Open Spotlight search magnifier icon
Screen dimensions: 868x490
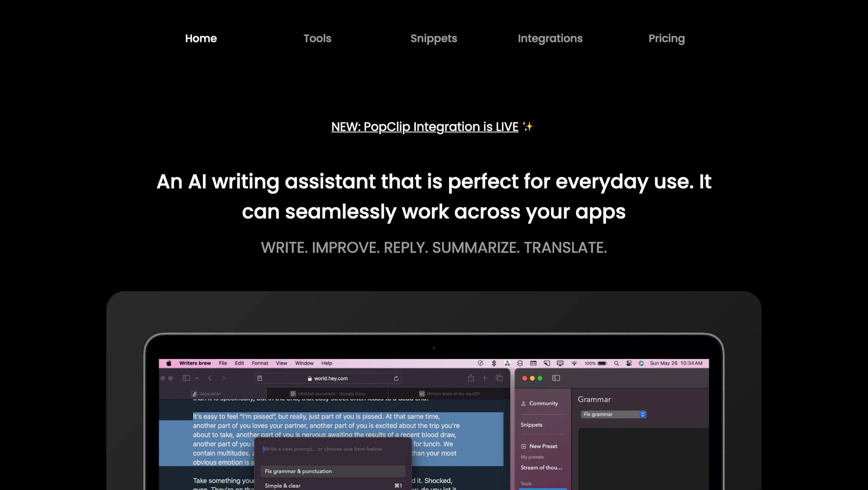click(x=616, y=363)
